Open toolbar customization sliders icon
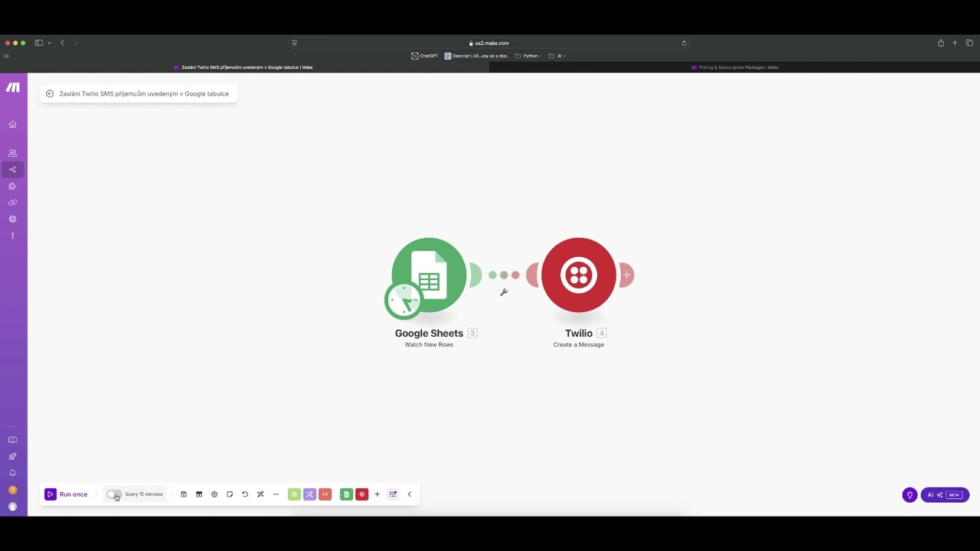 coord(393,494)
